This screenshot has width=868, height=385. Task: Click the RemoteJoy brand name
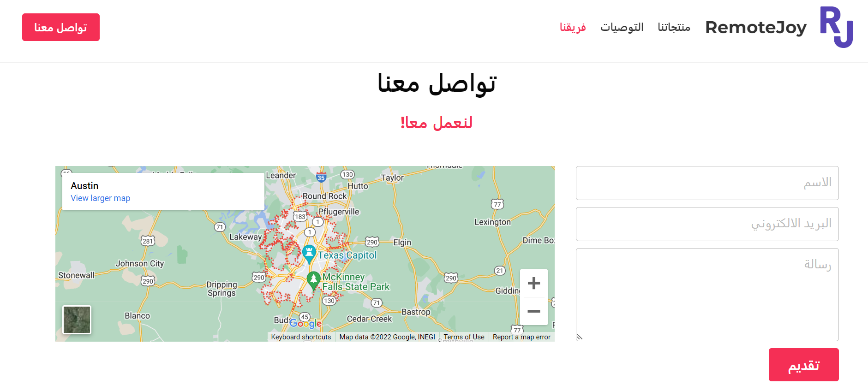coord(756,28)
